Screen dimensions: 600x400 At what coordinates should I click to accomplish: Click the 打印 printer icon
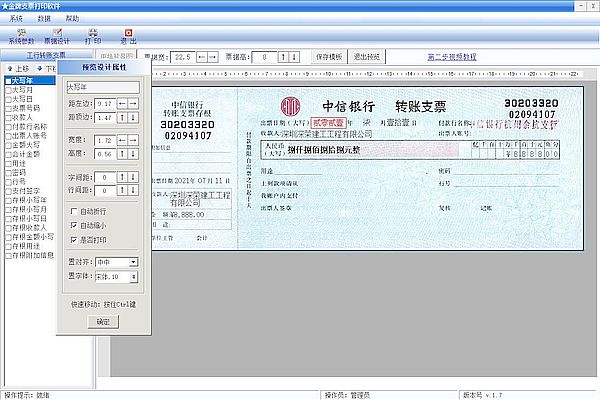click(x=93, y=36)
